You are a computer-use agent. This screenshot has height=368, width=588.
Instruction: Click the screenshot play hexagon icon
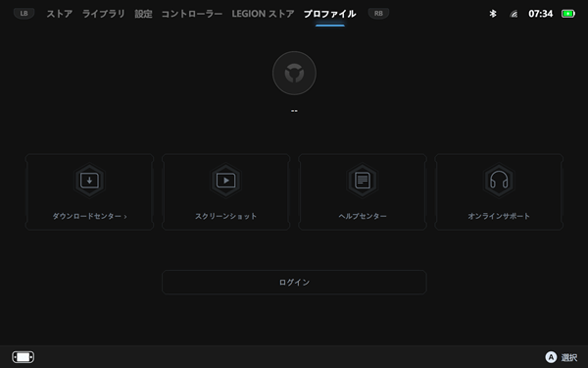[225, 181]
